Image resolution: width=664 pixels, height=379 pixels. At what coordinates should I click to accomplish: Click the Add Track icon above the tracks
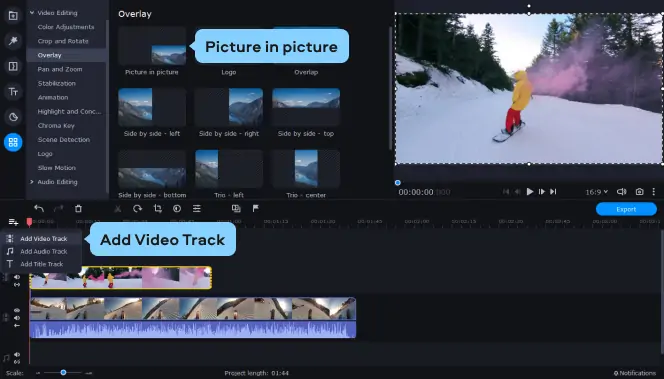tap(13, 222)
